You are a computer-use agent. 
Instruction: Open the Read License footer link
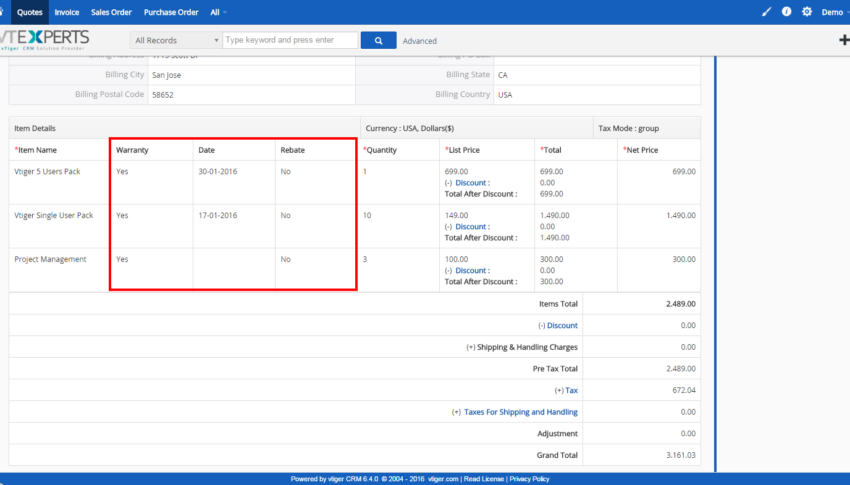tap(484, 479)
